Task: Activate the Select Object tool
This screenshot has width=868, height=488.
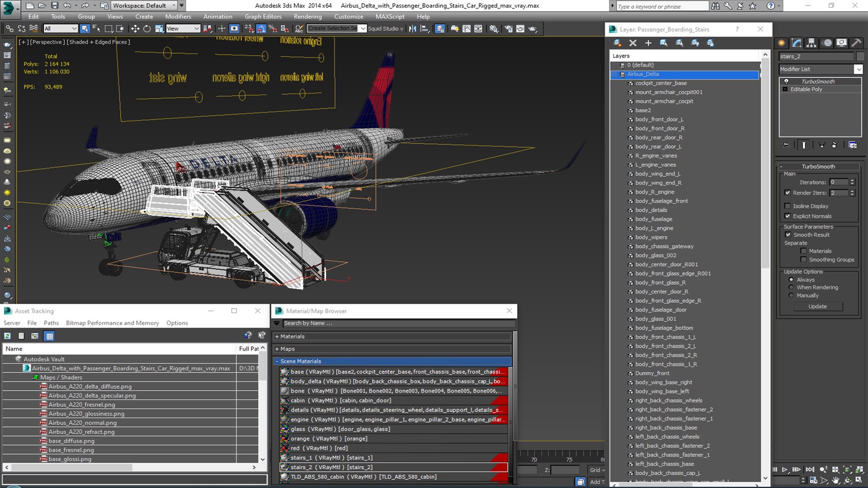Action: pyautogui.click(x=85, y=28)
